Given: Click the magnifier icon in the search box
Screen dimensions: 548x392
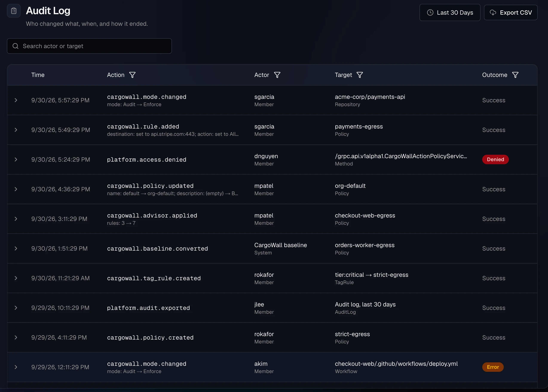Looking at the screenshot, I should tap(15, 46).
